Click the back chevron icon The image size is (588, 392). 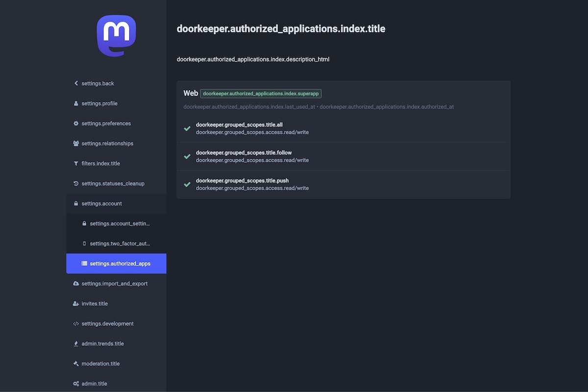[76, 83]
